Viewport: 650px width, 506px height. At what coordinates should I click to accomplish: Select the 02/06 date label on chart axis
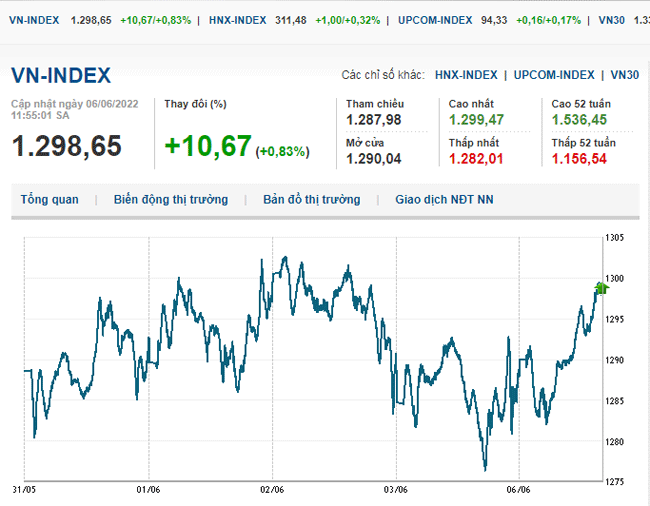click(272, 489)
